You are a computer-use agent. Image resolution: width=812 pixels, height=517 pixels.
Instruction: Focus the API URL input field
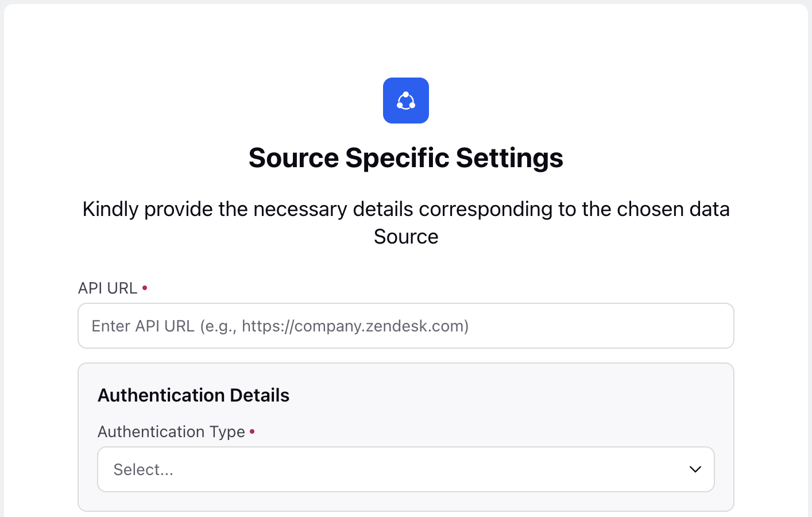tap(406, 326)
